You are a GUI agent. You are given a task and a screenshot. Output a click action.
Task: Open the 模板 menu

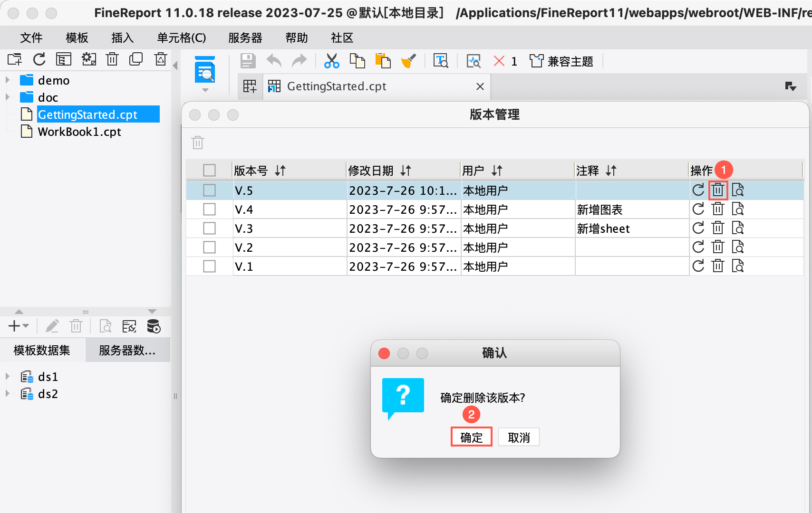(77, 38)
